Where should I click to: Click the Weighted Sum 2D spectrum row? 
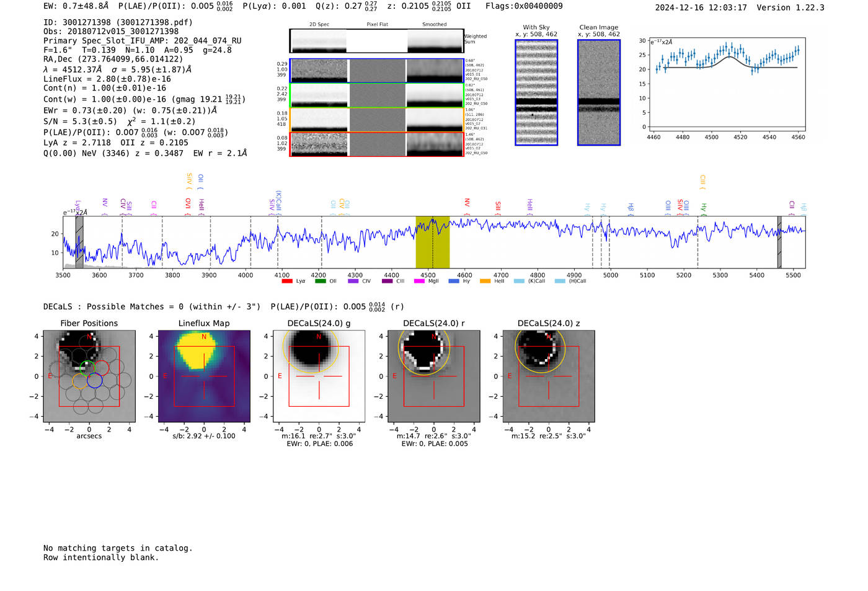[x=376, y=41]
